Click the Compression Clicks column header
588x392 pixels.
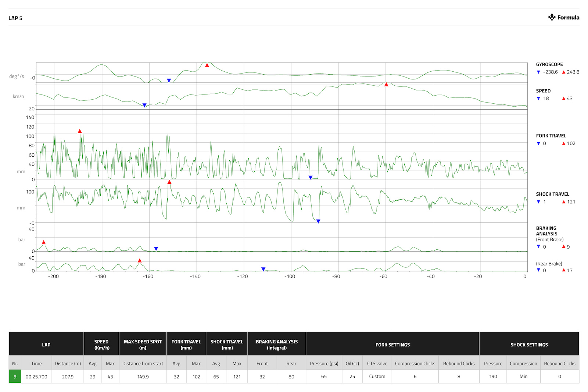[415, 364]
